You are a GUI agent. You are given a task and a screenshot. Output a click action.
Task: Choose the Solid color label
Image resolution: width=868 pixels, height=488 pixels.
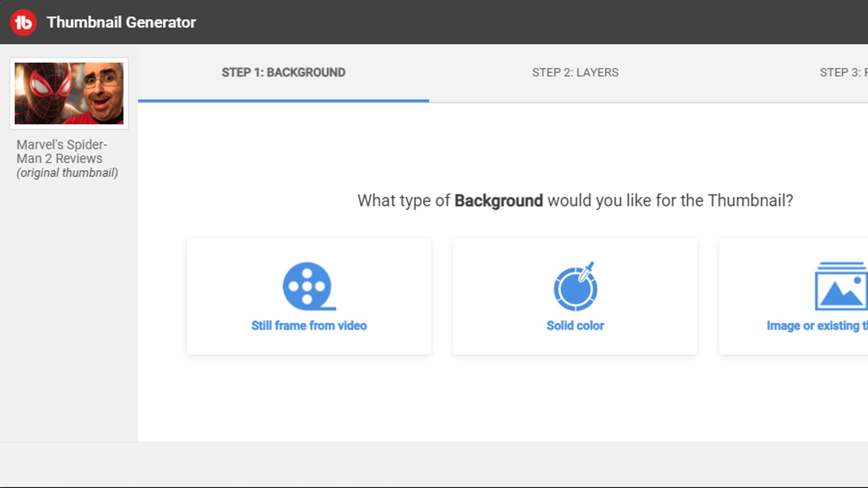click(575, 326)
